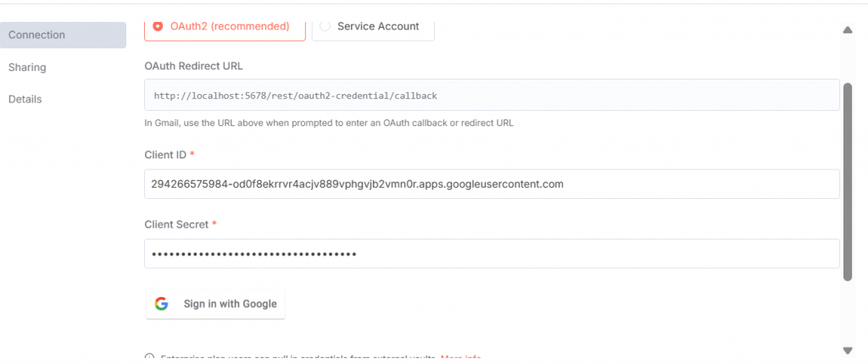This screenshot has width=868, height=364.
Task: Click the Client ID label
Action: click(x=165, y=154)
